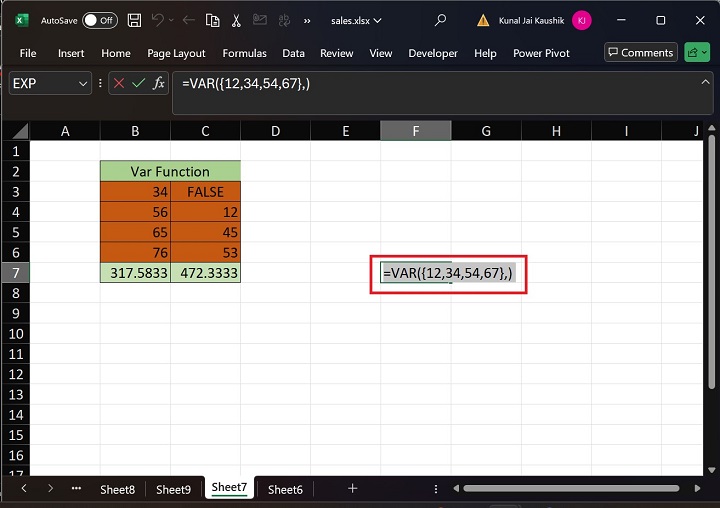
Task: Click cell with value 472.3333
Action: [x=205, y=273]
